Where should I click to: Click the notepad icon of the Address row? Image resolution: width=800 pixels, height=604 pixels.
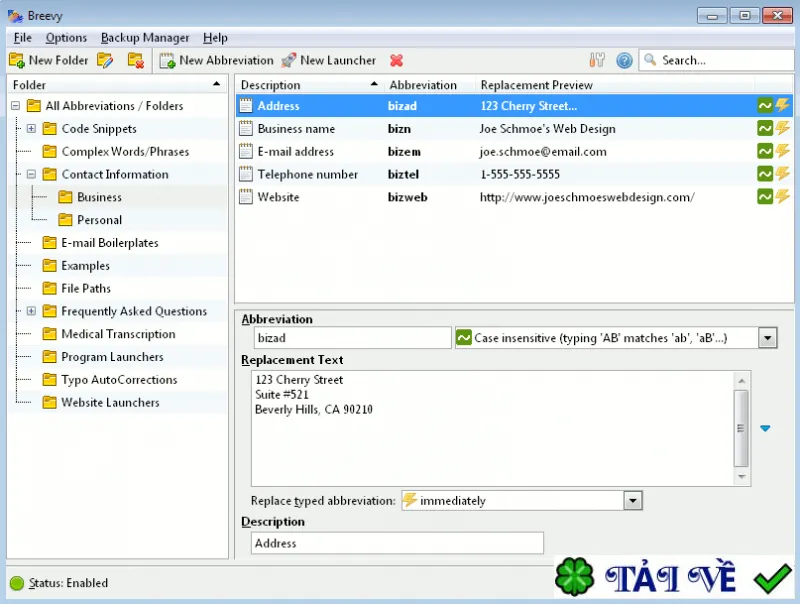point(246,106)
